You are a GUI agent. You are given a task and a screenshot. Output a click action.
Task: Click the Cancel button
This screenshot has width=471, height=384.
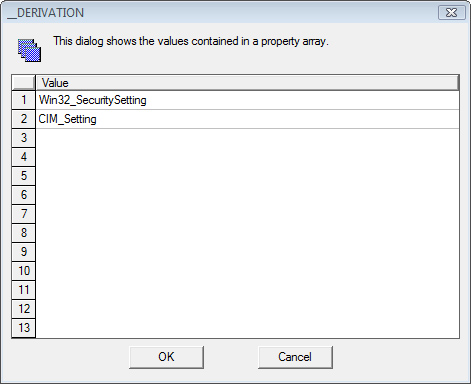pos(295,357)
